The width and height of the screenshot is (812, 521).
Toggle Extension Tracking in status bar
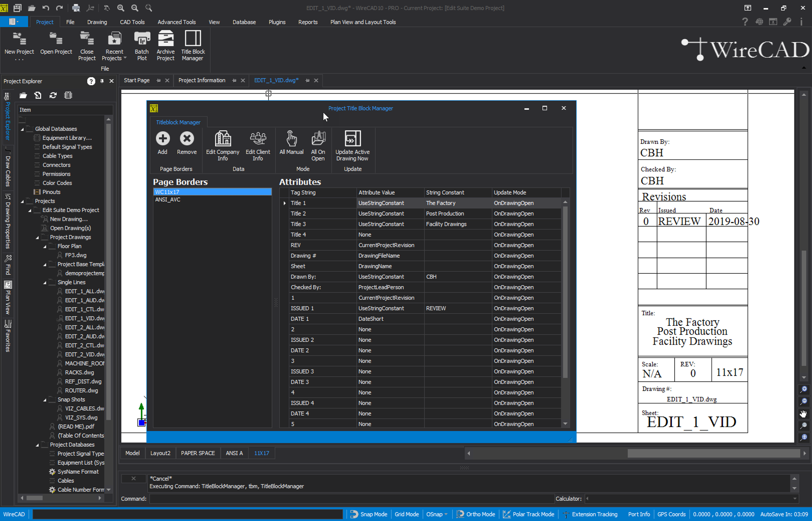(590, 514)
